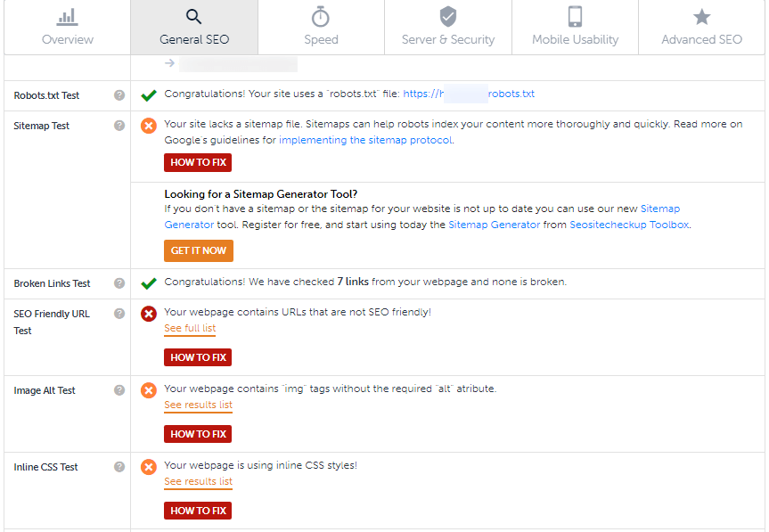Switch to Server & Security tab

448,28
